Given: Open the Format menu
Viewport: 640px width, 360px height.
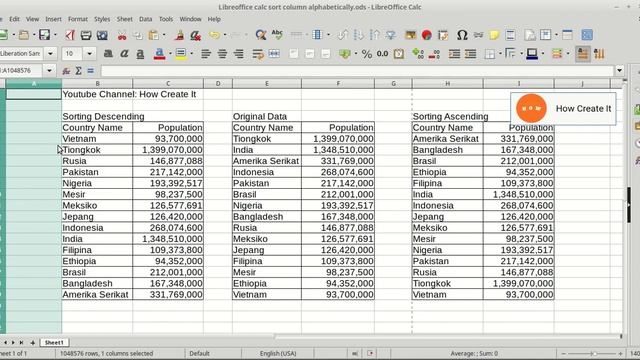Looking at the screenshot, I should [78, 19].
